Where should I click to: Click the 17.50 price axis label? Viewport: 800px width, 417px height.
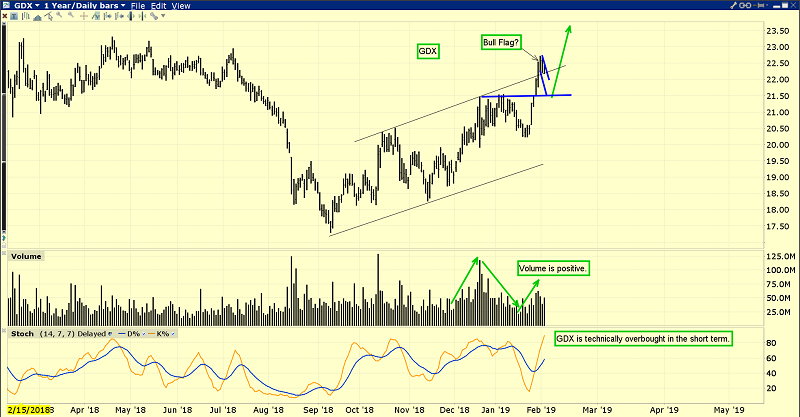(x=778, y=227)
